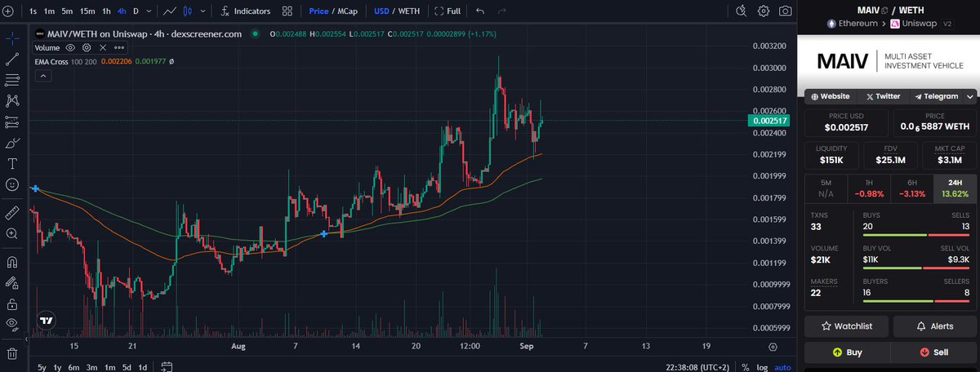Select the zoom in tool

pyautogui.click(x=12, y=233)
